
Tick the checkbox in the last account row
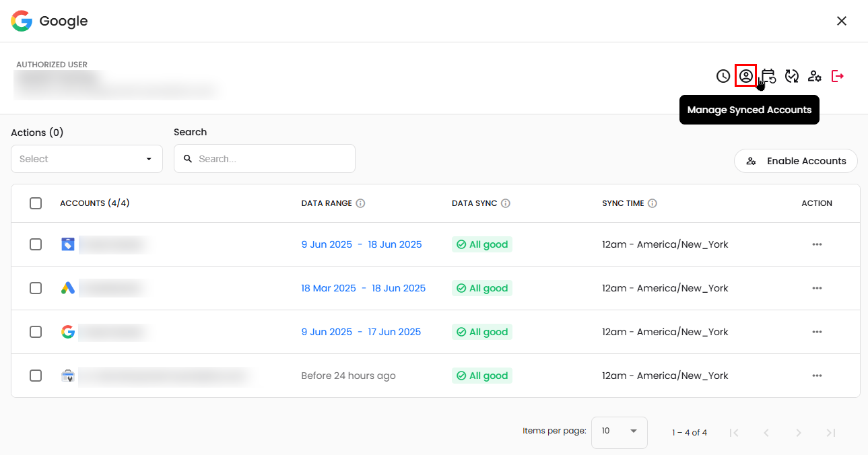36,376
